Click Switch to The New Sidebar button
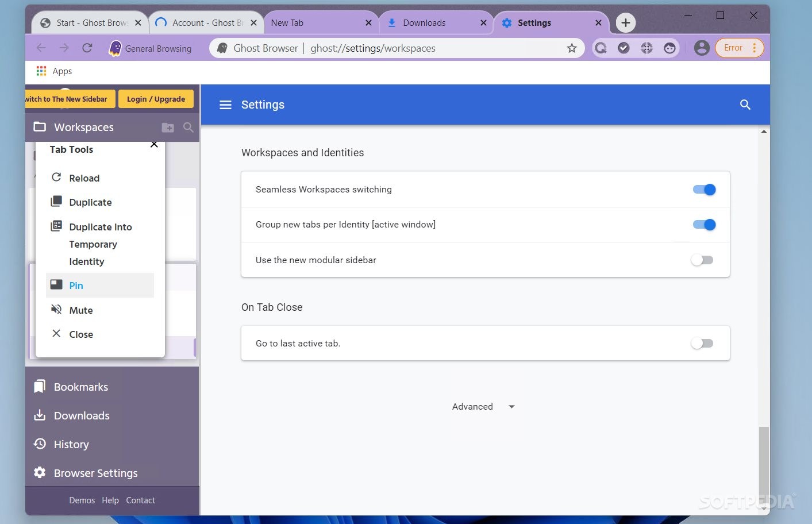The height and width of the screenshot is (524, 812). (70, 99)
